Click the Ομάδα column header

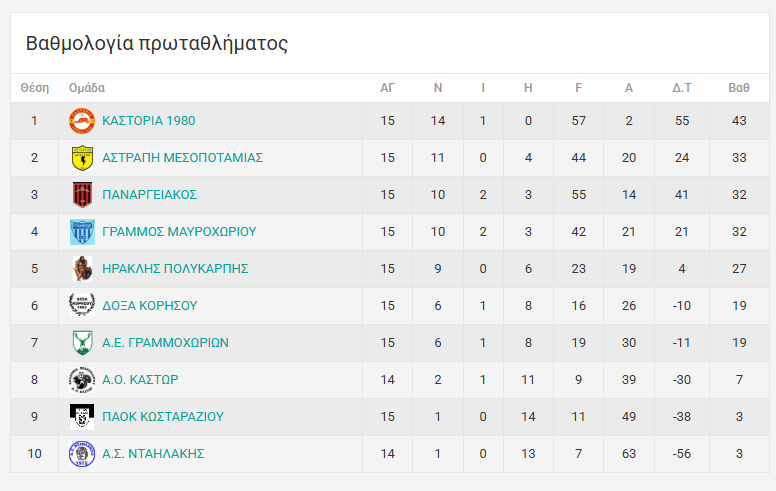click(87, 88)
